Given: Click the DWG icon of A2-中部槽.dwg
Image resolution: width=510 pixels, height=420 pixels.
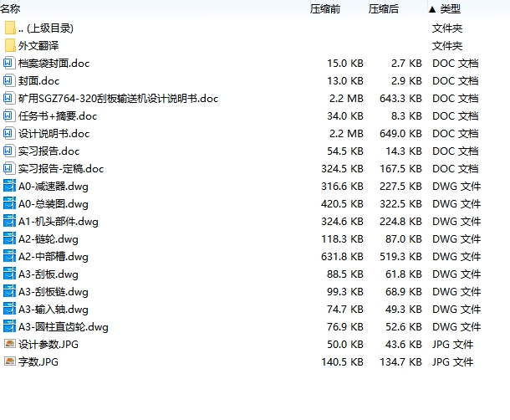Looking at the screenshot, I should [9, 256].
